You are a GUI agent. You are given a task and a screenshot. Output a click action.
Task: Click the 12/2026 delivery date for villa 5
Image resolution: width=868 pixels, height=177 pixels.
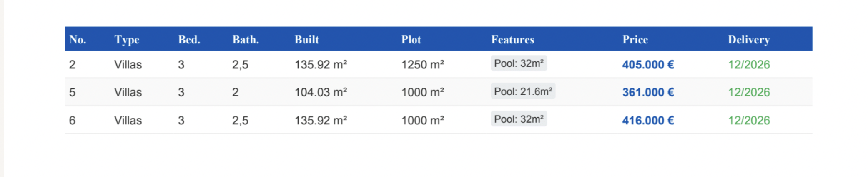[749, 92]
